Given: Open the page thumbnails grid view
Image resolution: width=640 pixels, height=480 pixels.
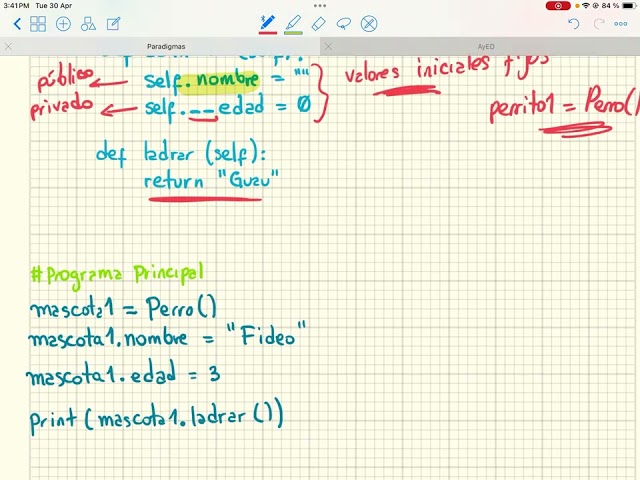Looking at the screenshot, I should (x=38, y=24).
